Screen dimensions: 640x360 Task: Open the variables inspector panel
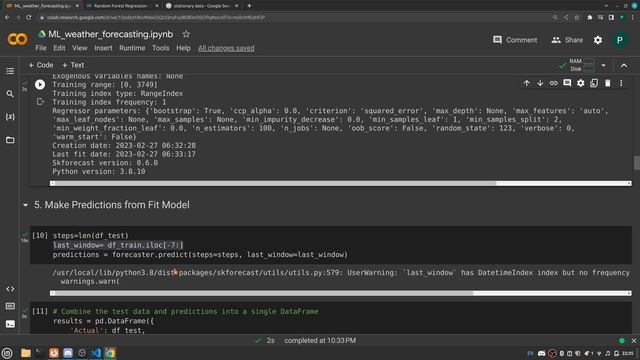tap(10, 117)
